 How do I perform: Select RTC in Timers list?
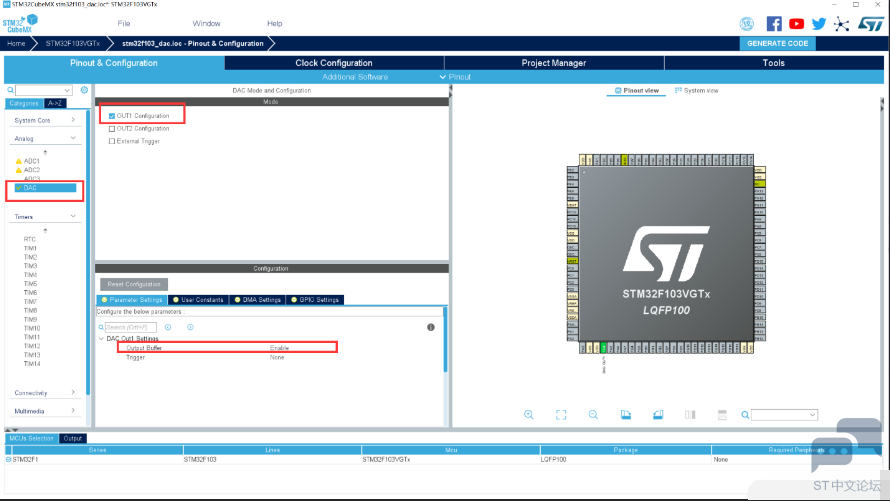(x=30, y=239)
